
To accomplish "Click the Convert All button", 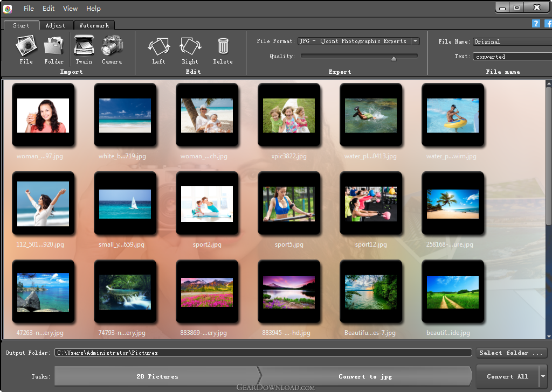I will coord(507,376).
